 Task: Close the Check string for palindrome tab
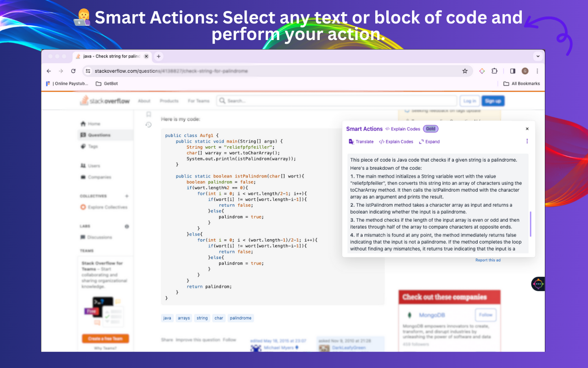point(146,56)
